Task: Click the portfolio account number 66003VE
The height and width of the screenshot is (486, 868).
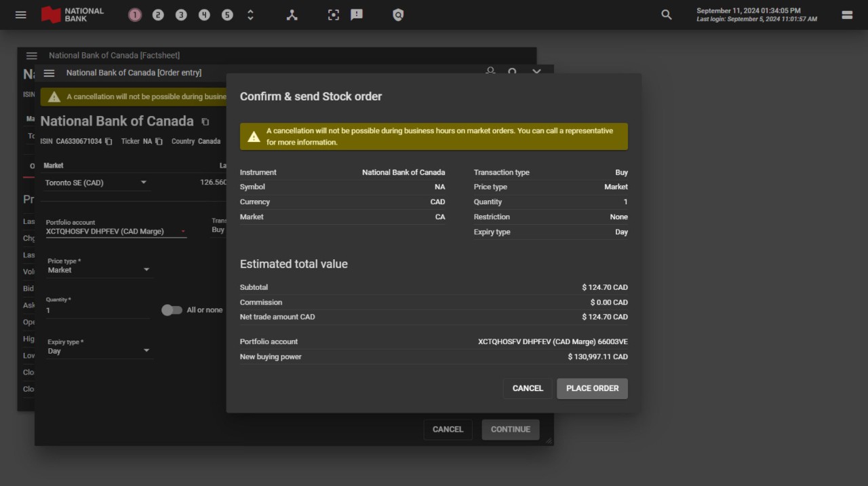Action: click(612, 341)
